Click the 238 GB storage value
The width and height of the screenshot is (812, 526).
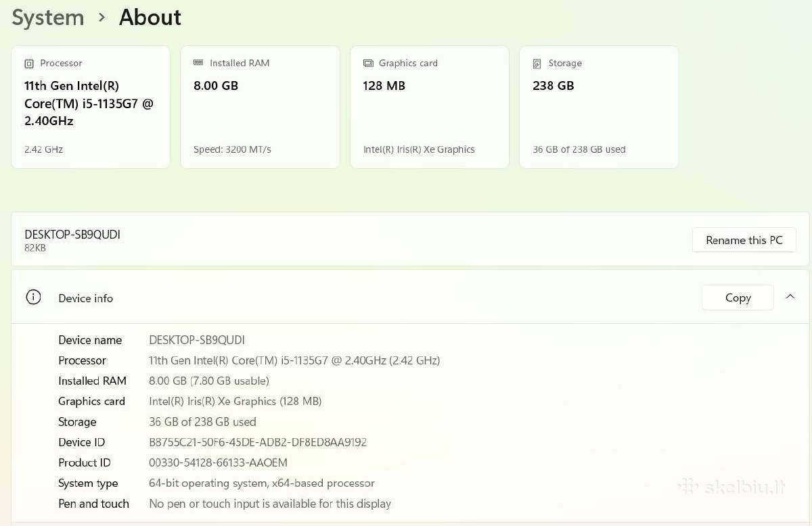554,86
